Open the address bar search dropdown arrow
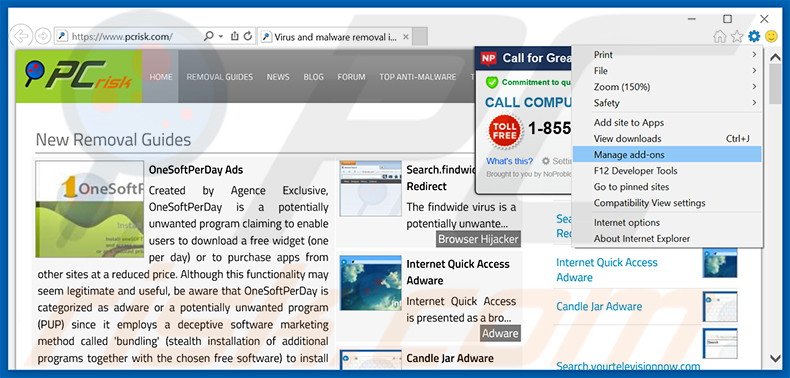 pos(221,36)
